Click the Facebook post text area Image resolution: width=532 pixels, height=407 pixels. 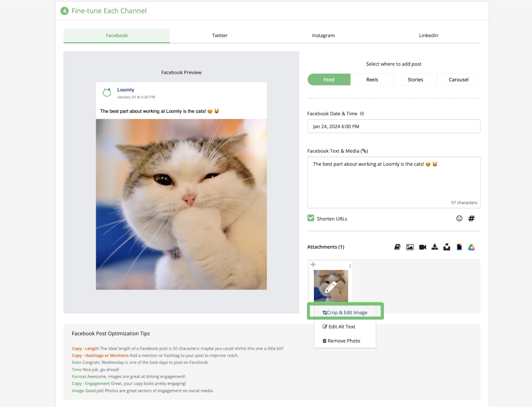click(x=393, y=182)
